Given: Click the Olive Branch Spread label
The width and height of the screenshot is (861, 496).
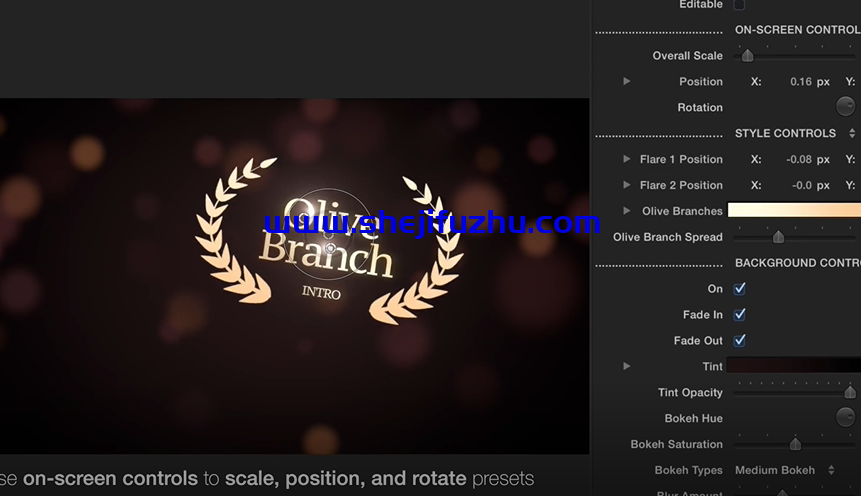Looking at the screenshot, I should click(668, 237).
